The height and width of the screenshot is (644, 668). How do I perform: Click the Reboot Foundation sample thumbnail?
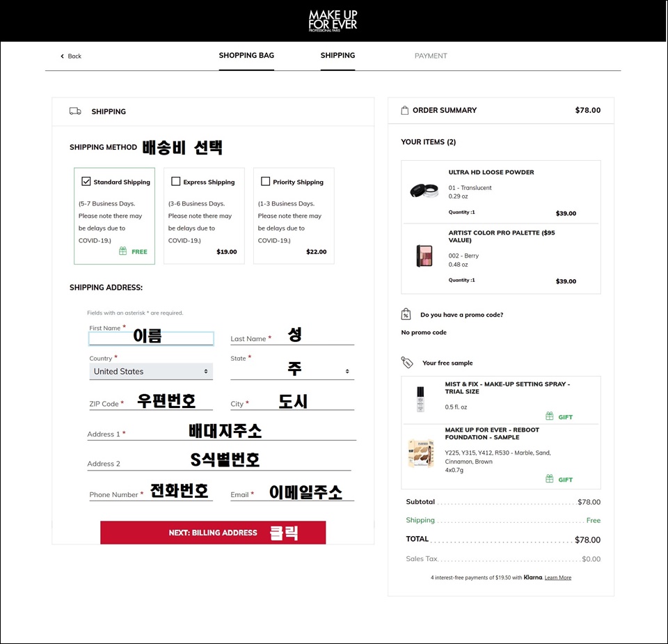(421, 453)
